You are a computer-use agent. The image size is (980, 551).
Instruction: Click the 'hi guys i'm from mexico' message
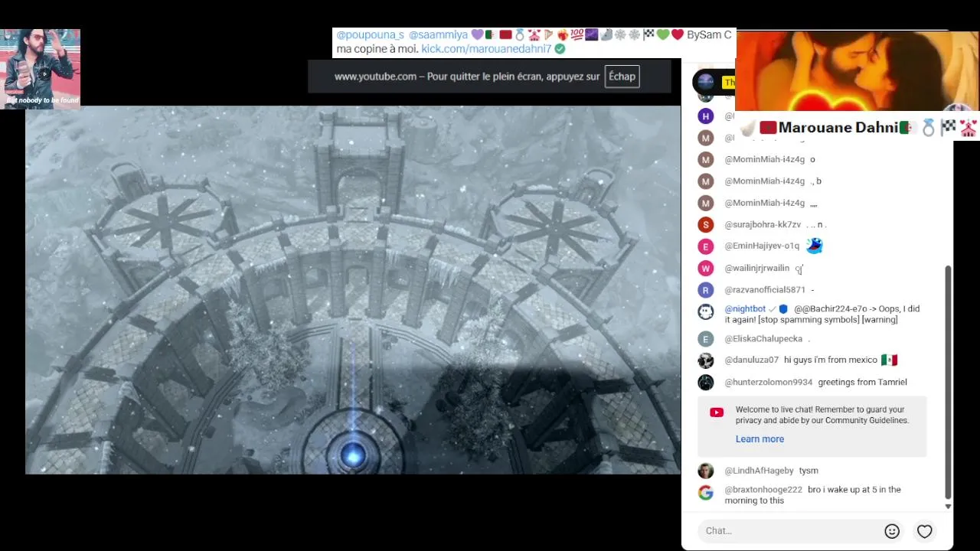point(831,360)
